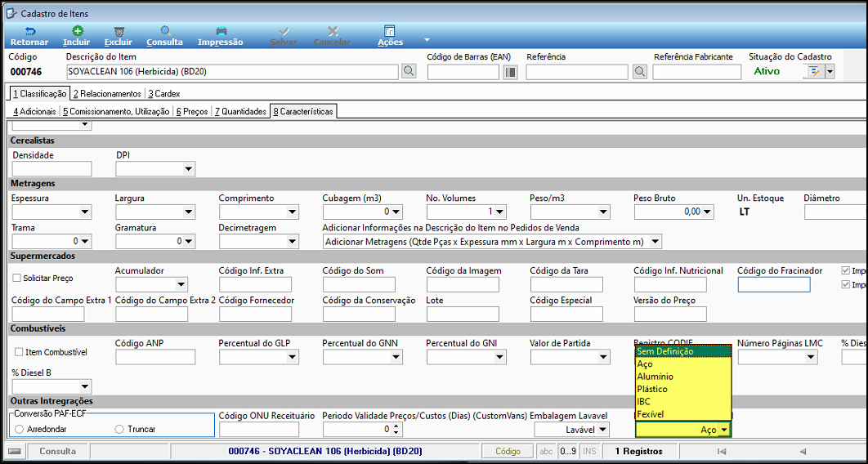Screen dimensions: 868x464
Task: Switch to the 1 Classificação tab
Action: 39,94
